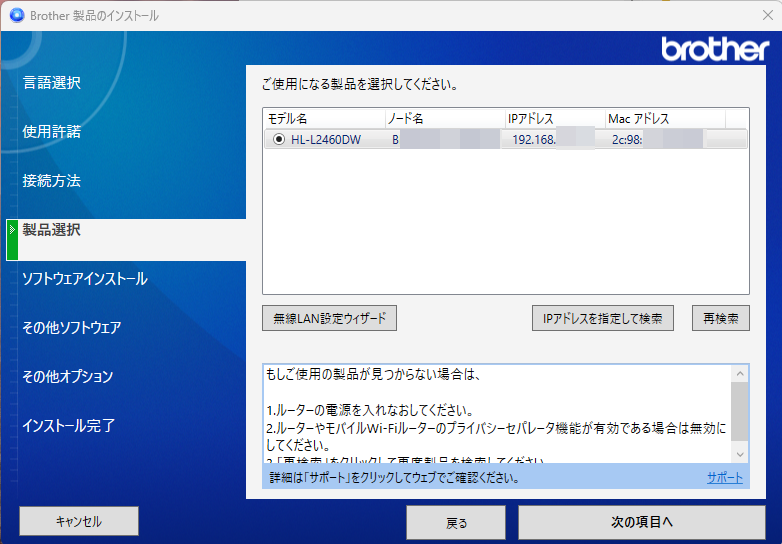Close the Brother installer window
This screenshot has width=782, height=544.
click(x=768, y=15)
